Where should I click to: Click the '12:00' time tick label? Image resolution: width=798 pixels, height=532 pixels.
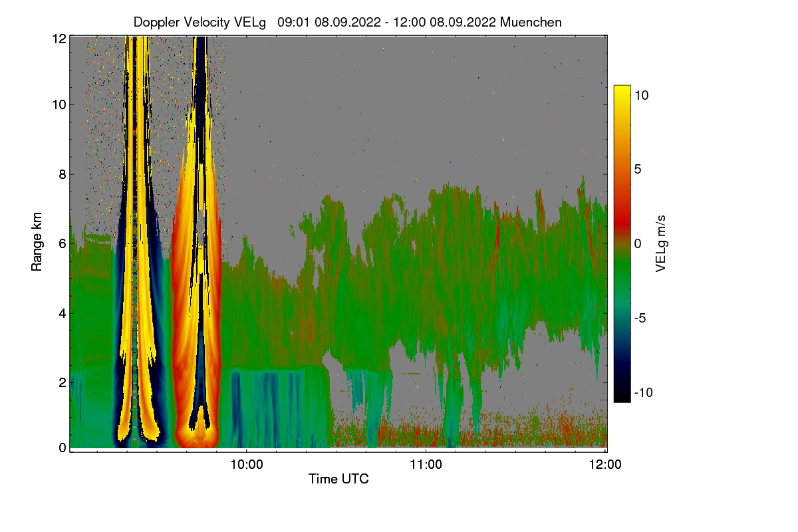(606, 465)
